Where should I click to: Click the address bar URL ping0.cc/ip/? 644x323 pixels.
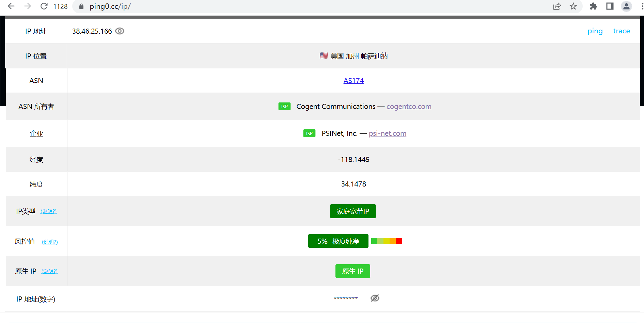point(110,6)
